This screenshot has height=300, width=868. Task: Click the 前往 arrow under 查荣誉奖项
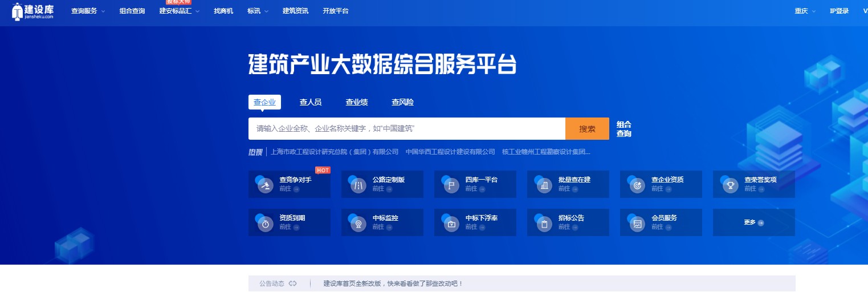coord(761,189)
